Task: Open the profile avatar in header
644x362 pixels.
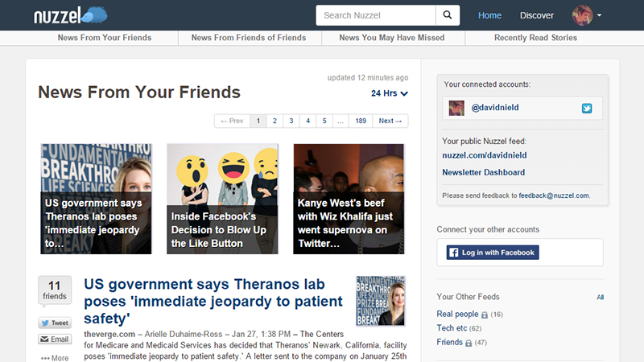Action: point(582,15)
